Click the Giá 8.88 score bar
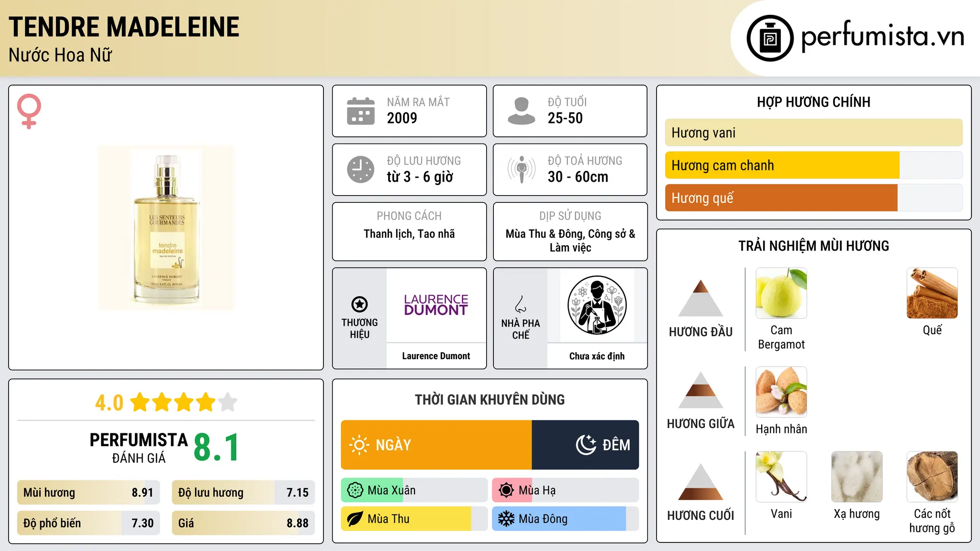This screenshot has width=980, height=551. pyautogui.click(x=244, y=523)
